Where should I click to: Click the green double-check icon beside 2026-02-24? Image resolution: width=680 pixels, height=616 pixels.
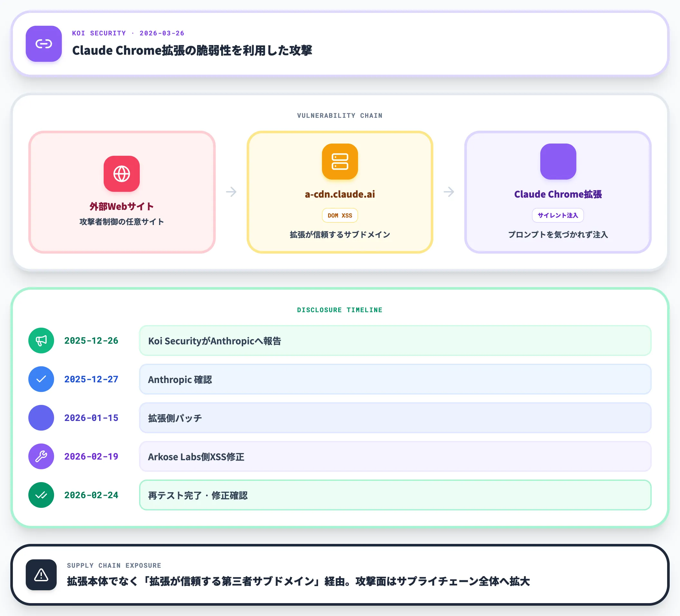41,495
